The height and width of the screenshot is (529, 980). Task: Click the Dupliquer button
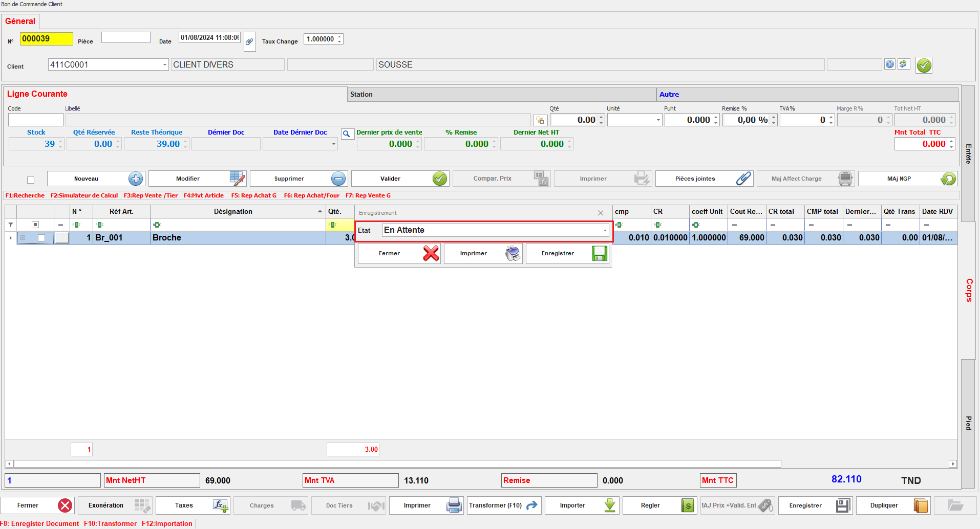[893, 505]
